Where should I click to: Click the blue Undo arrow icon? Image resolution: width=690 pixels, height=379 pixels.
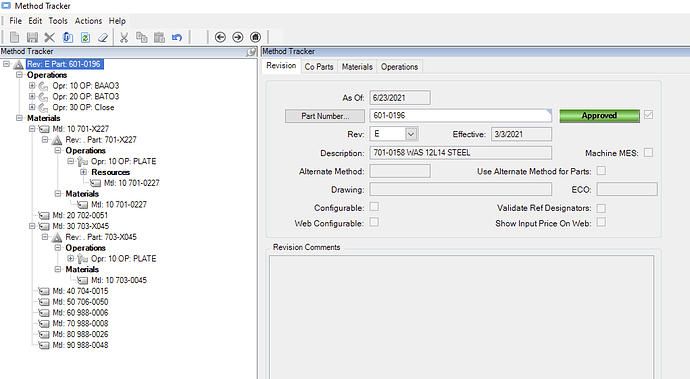coord(177,37)
